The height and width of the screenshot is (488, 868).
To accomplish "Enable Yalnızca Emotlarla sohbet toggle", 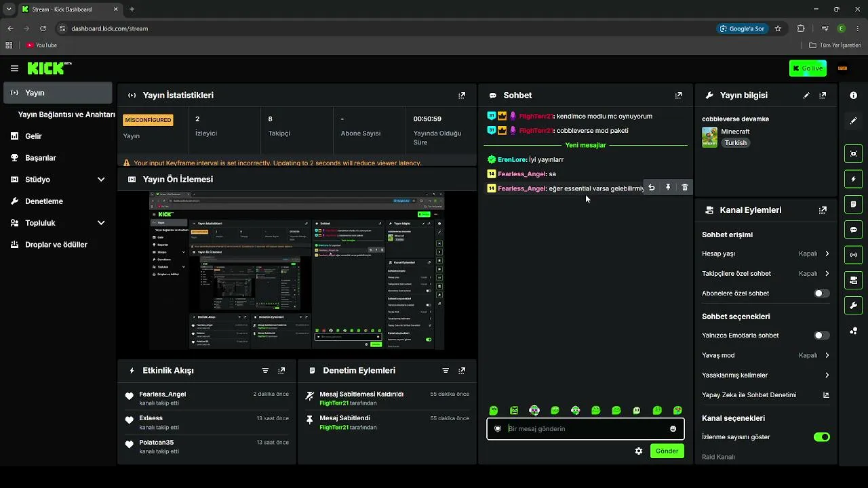I will click(x=822, y=335).
